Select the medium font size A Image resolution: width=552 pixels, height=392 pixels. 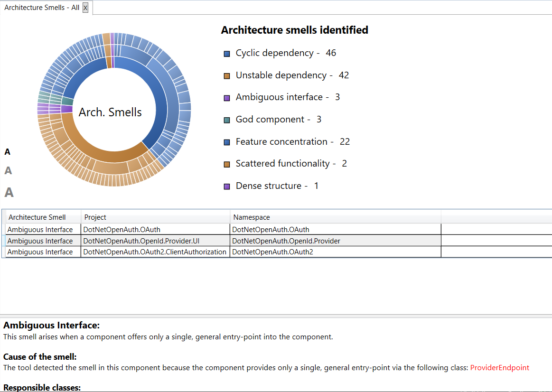point(8,171)
